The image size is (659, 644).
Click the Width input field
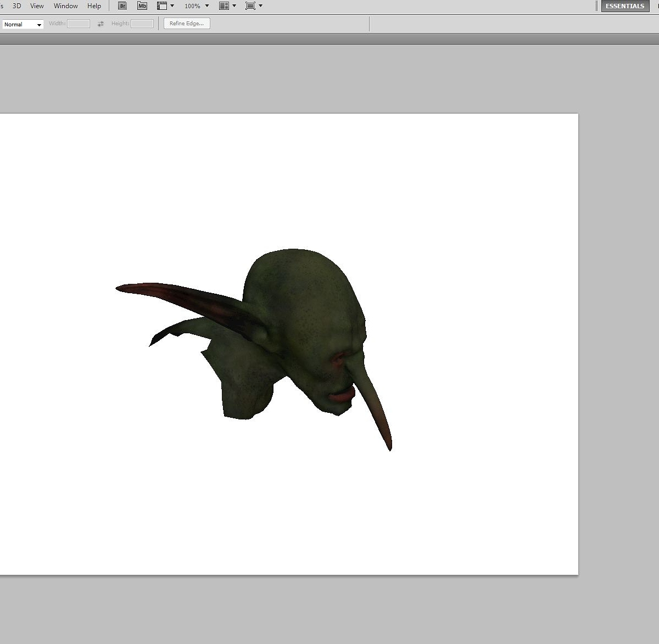tap(79, 24)
